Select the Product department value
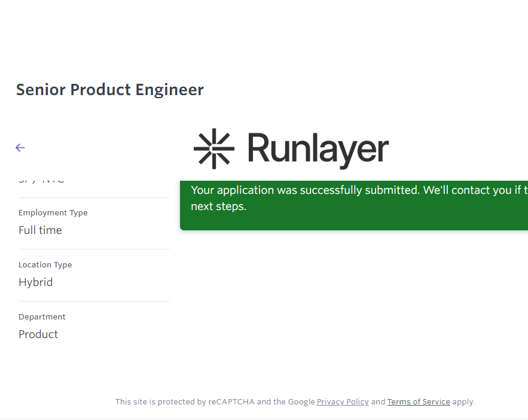 [x=38, y=334]
